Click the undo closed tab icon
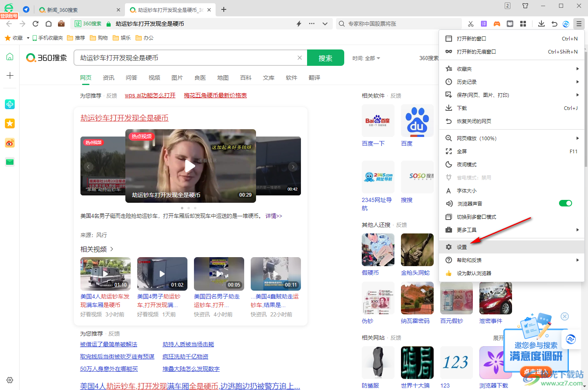Viewport: 588px width, 390px height. point(555,24)
